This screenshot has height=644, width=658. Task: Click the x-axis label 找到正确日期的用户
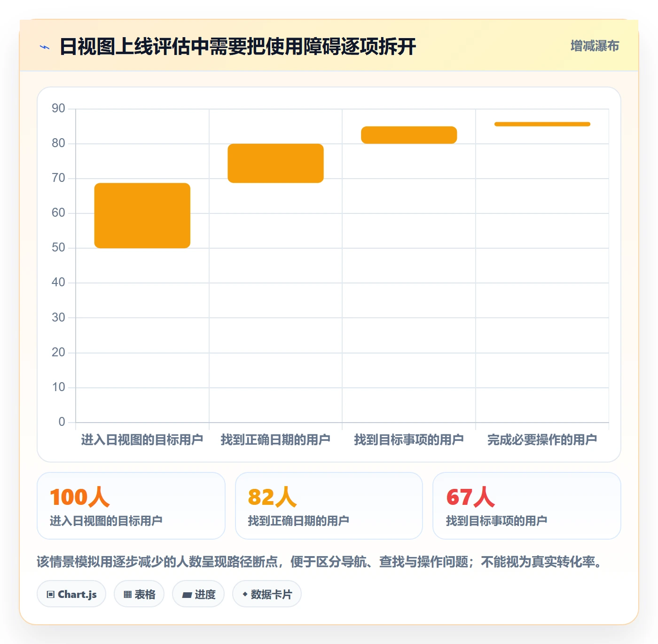coord(275,440)
